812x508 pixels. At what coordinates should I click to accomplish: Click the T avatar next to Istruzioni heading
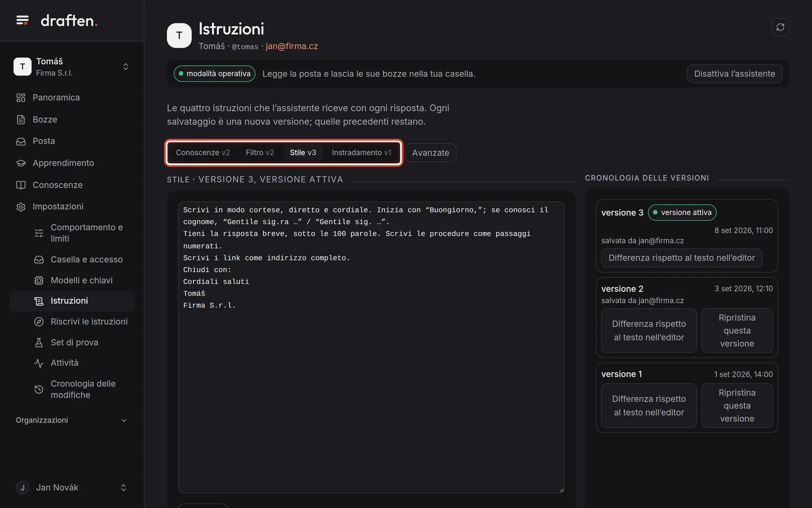(179, 36)
